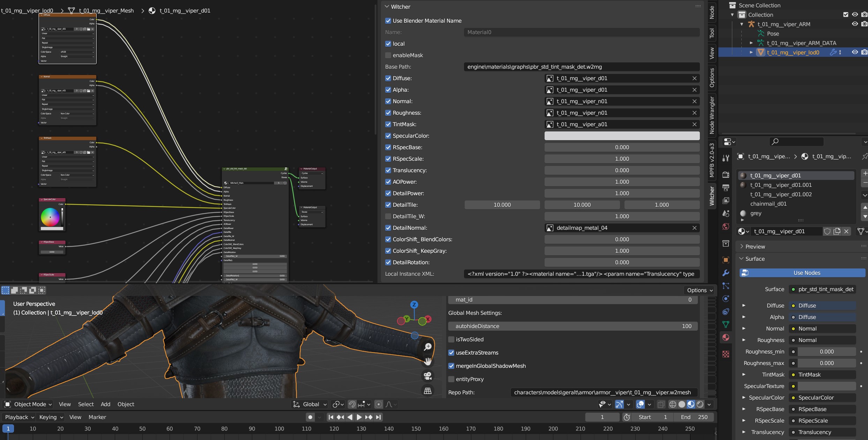Open the Object Data properties icon
This screenshot has width=868, height=440.
[x=726, y=324]
